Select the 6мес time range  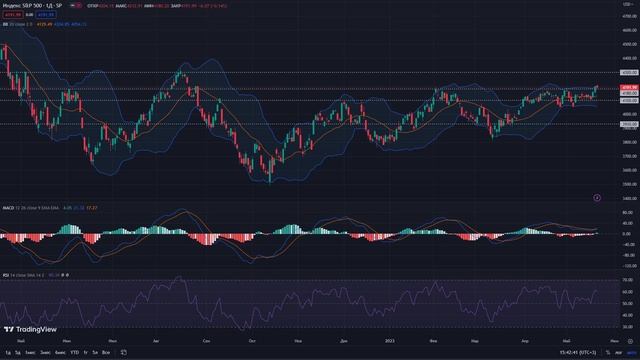[60, 352]
